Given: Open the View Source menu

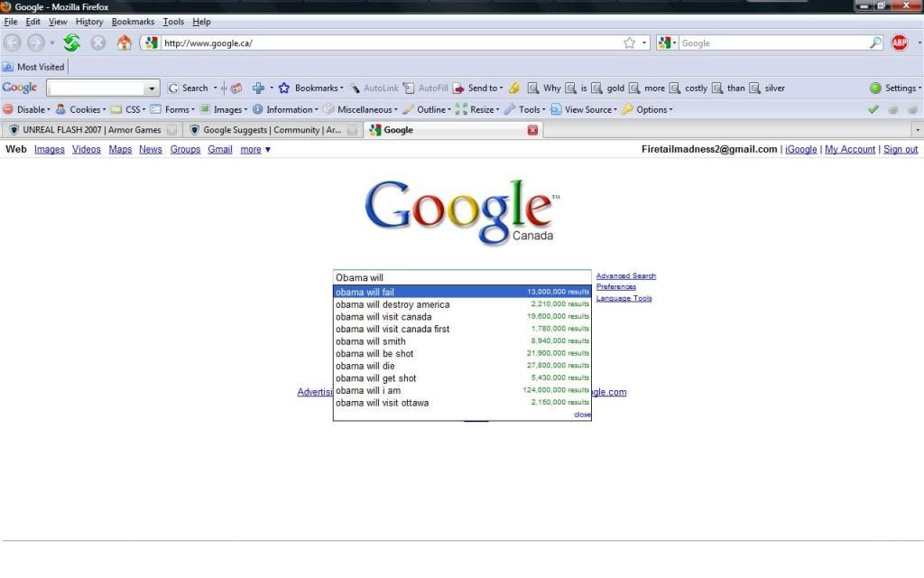Looking at the screenshot, I should tap(584, 109).
